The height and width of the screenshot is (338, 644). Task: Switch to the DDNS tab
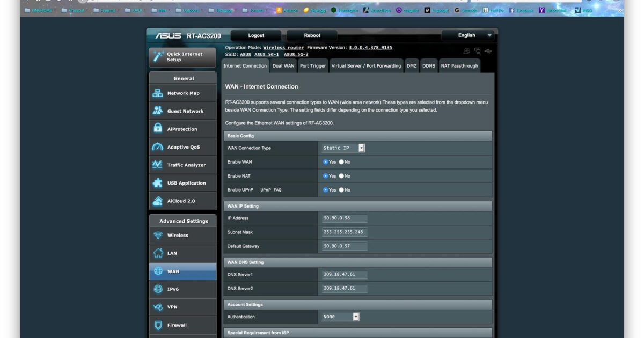coord(429,66)
